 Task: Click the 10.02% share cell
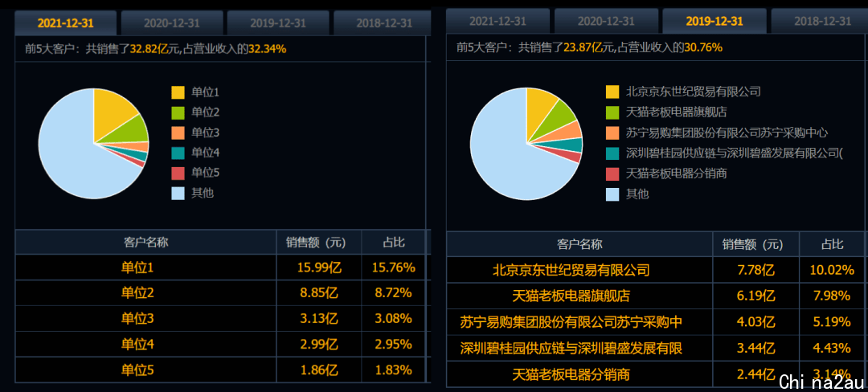(832, 270)
